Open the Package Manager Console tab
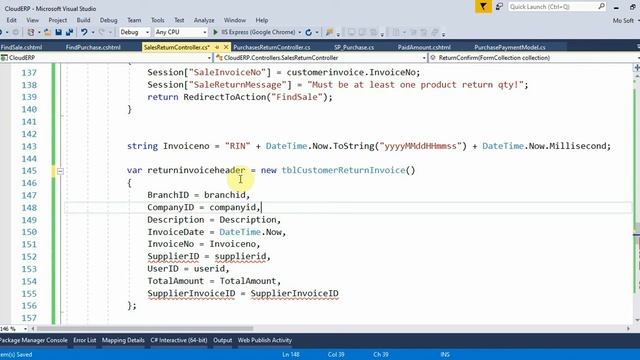 tap(33, 340)
